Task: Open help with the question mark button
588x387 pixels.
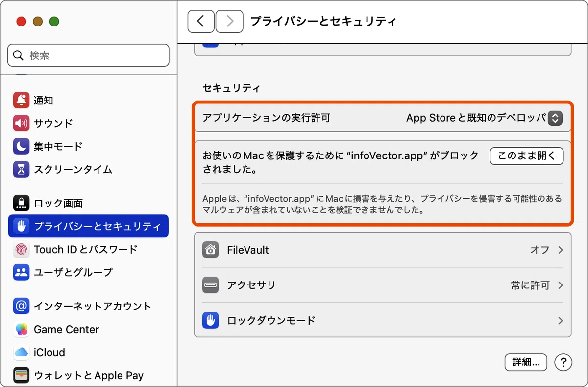Action: pos(563,362)
